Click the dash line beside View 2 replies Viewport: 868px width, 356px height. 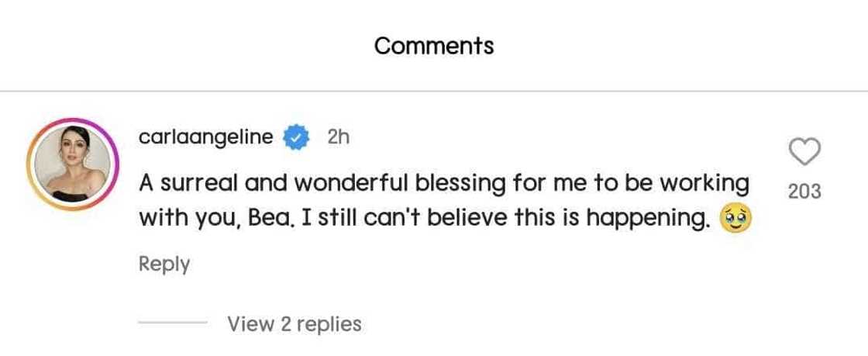click(x=173, y=323)
